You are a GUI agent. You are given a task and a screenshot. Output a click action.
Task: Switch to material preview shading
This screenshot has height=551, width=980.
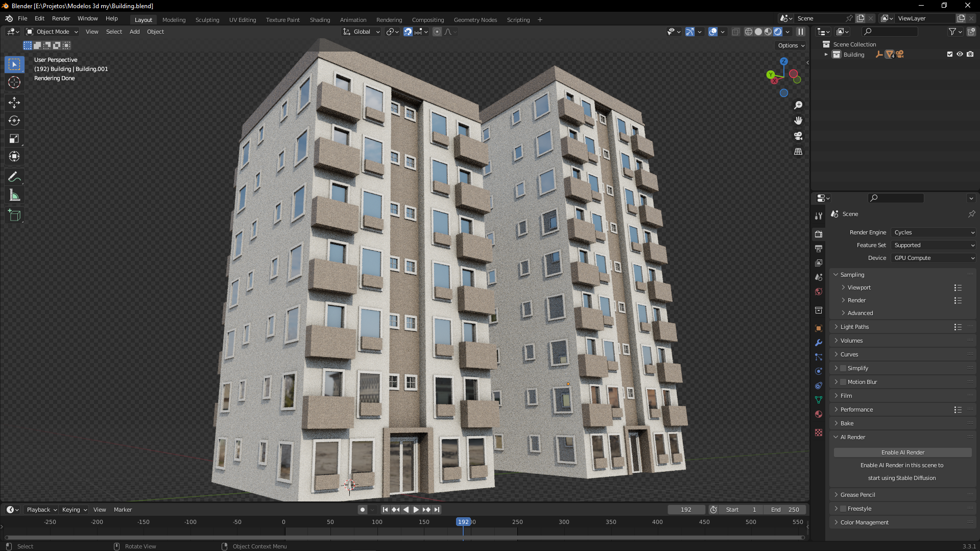pos(768,32)
